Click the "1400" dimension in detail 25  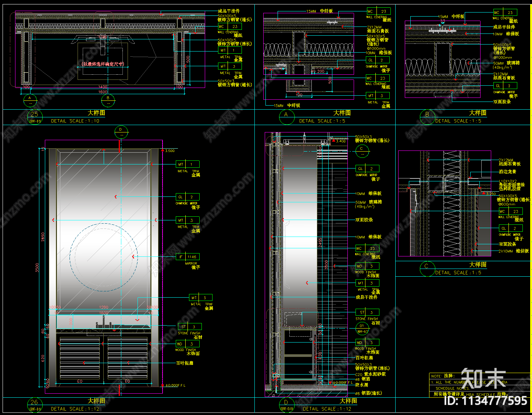[103, 87]
